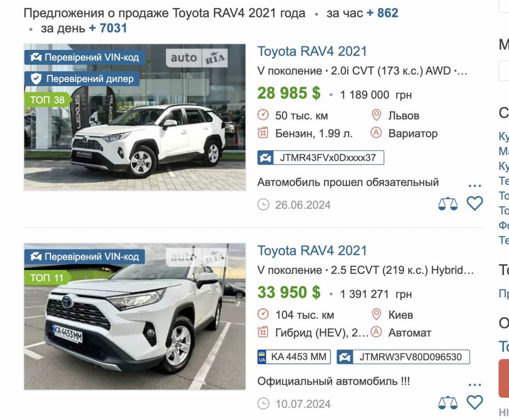This screenshot has height=420, width=509.
Task: Favorite the 28 985 $ listing heart
Action: coord(474,204)
